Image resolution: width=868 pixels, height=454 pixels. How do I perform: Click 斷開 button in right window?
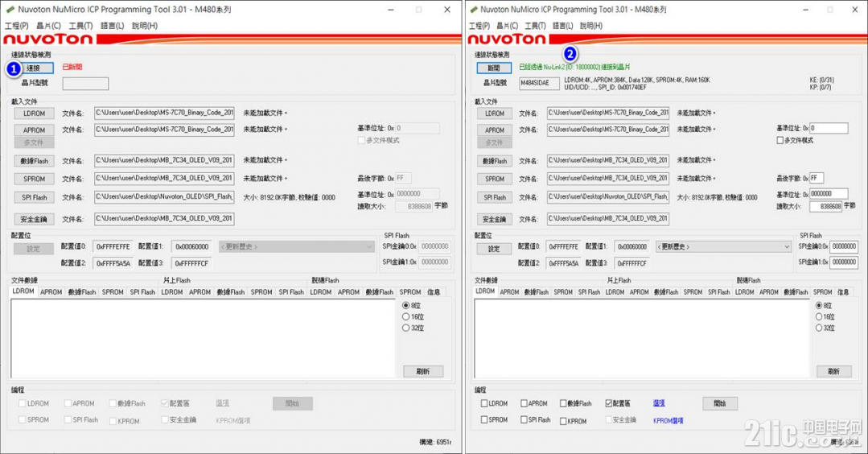coord(494,68)
